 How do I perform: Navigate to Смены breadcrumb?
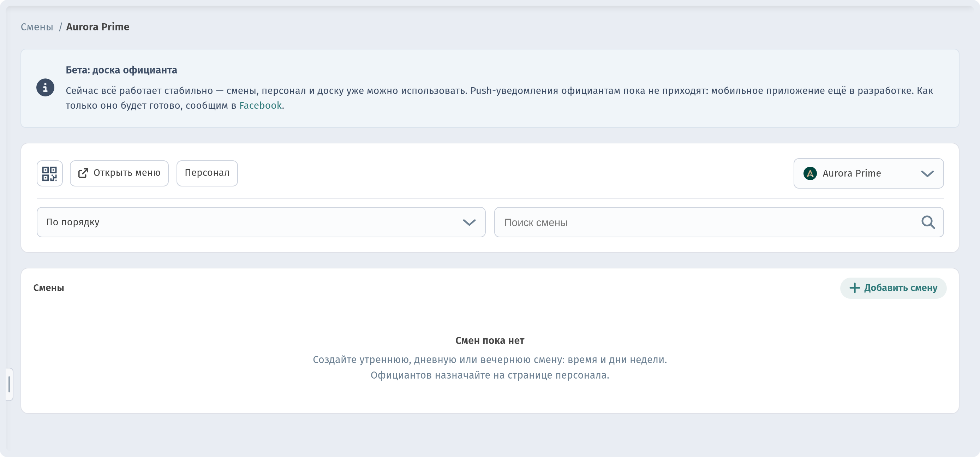pos(37,27)
